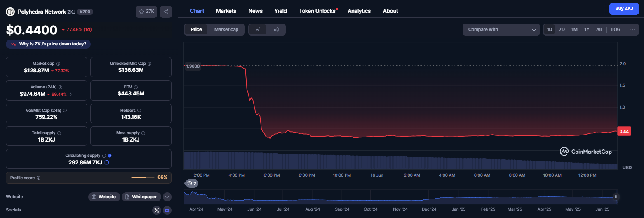Image resolution: width=644 pixels, height=218 pixels.
Task: Click the Polyhedra Network coin logo
Action: (10, 12)
